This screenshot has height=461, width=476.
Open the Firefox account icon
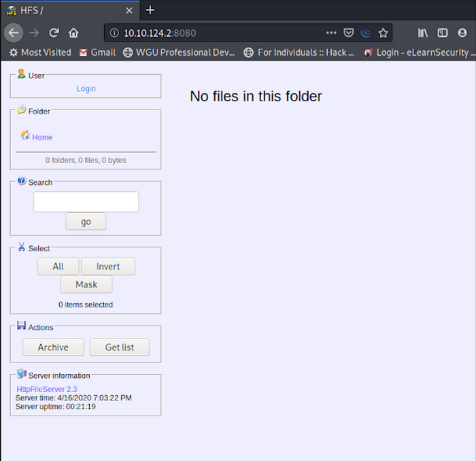pos(462,33)
